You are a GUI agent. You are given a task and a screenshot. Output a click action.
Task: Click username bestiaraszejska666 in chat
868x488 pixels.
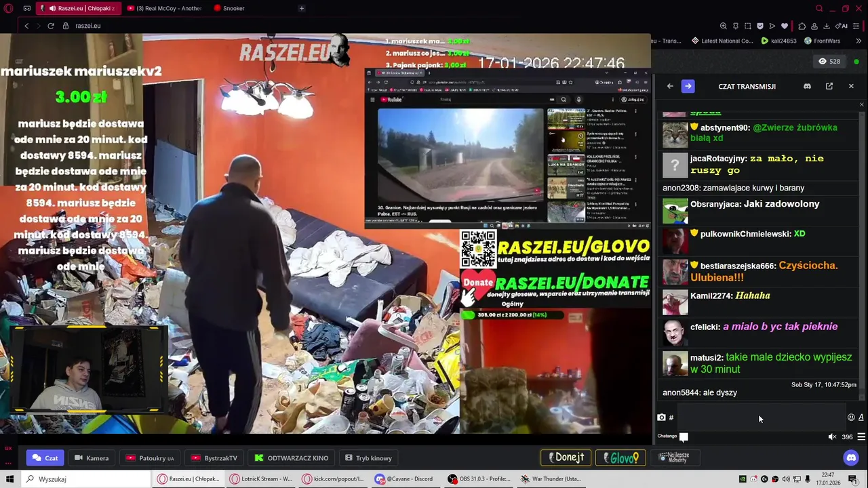tap(738, 266)
